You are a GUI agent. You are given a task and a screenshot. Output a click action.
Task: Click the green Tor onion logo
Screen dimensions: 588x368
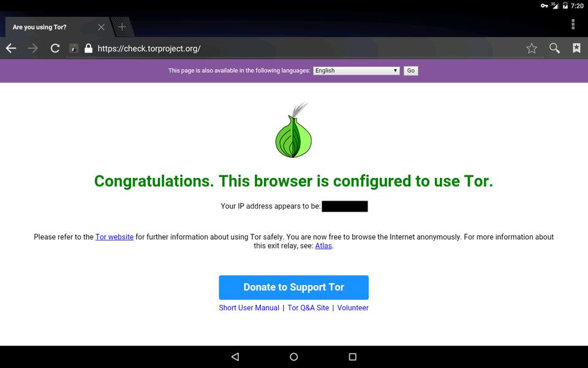tap(293, 130)
